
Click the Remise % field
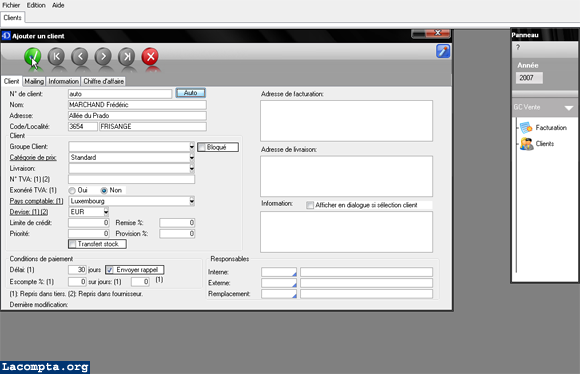click(x=177, y=223)
